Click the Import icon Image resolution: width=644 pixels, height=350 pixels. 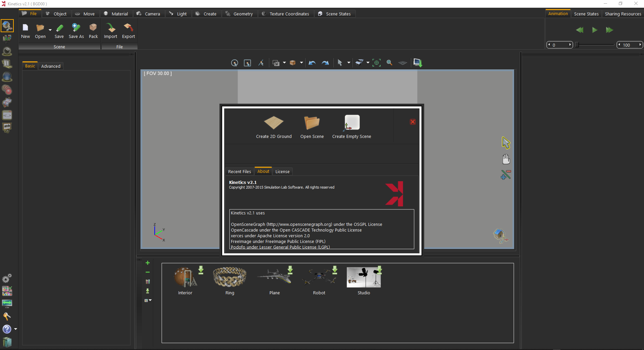click(x=110, y=28)
